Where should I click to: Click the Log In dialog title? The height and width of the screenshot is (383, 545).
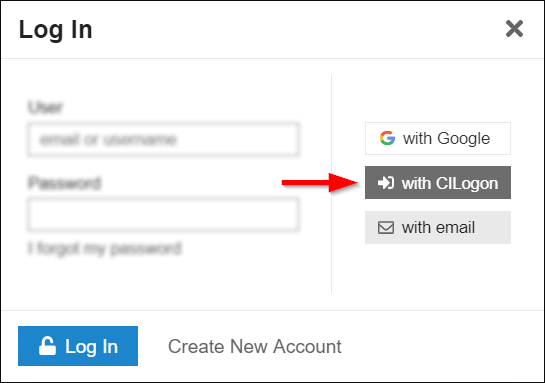(x=56, y=30)
